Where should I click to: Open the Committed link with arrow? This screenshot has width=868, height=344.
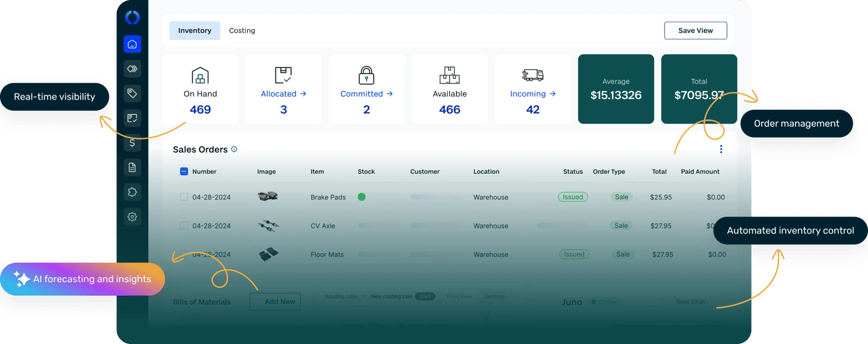tap(367, 94)
